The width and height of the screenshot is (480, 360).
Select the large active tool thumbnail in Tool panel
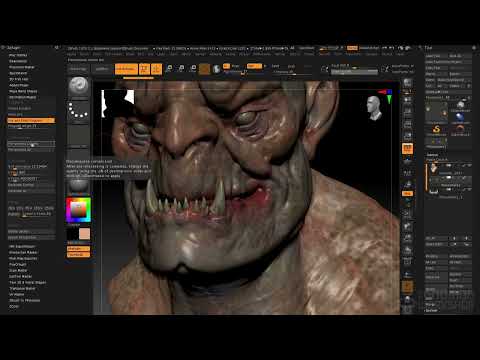pos(436,112)
